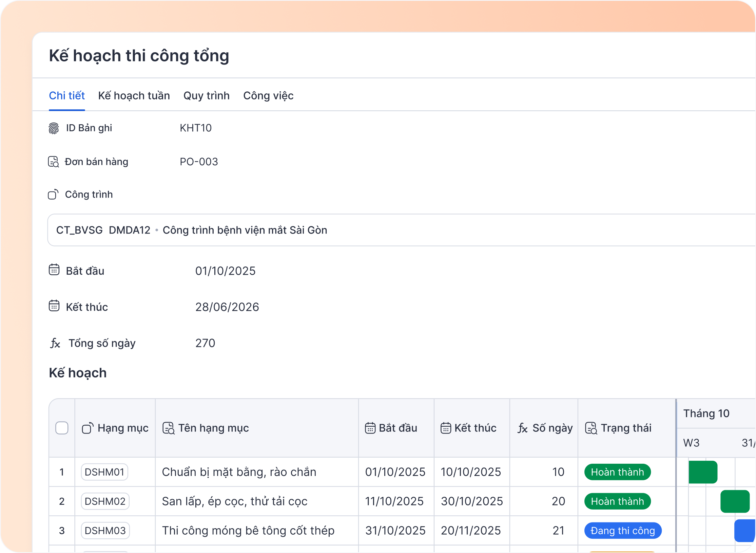Click the calendar icon next to Bắt đầu field
This screenshot has width=756, height=553.
[54, 270]
